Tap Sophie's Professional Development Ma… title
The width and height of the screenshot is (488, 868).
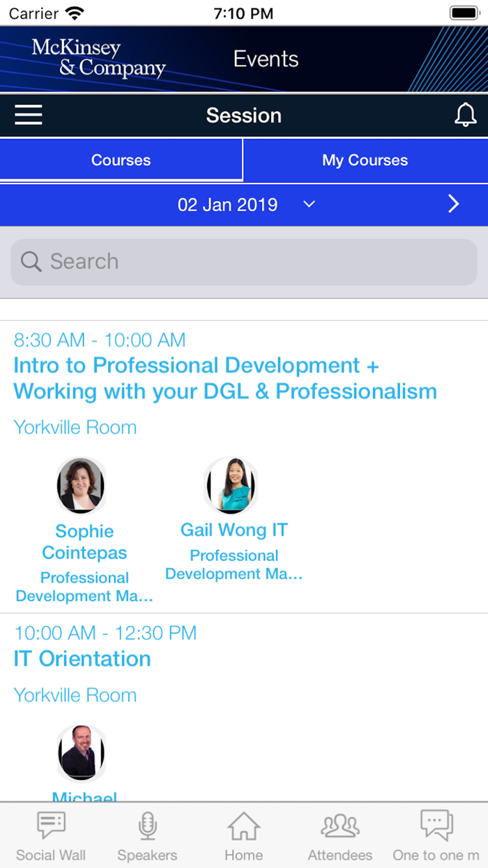coord(84,587)
